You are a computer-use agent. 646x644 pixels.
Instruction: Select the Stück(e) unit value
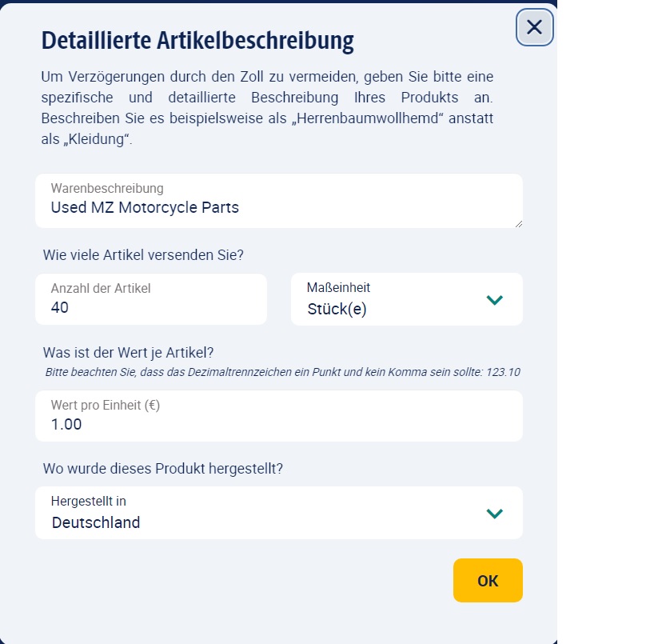(337, 309)
